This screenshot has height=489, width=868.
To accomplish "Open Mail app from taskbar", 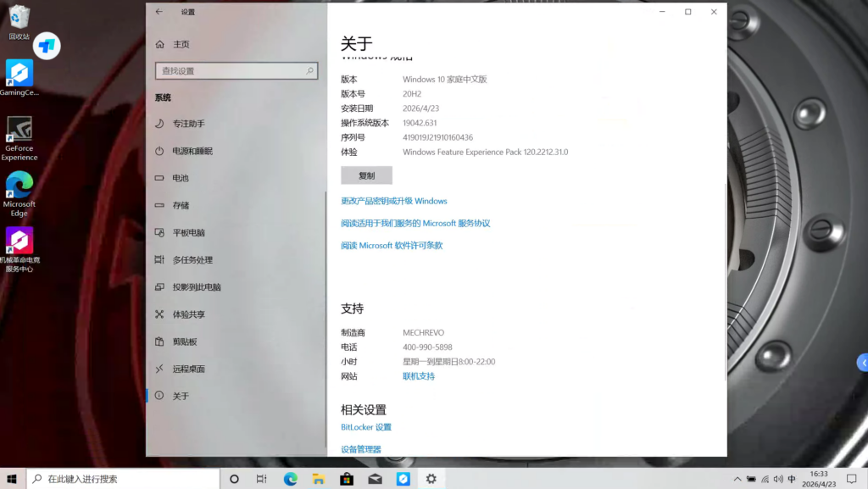I will (x=375, y=479).
